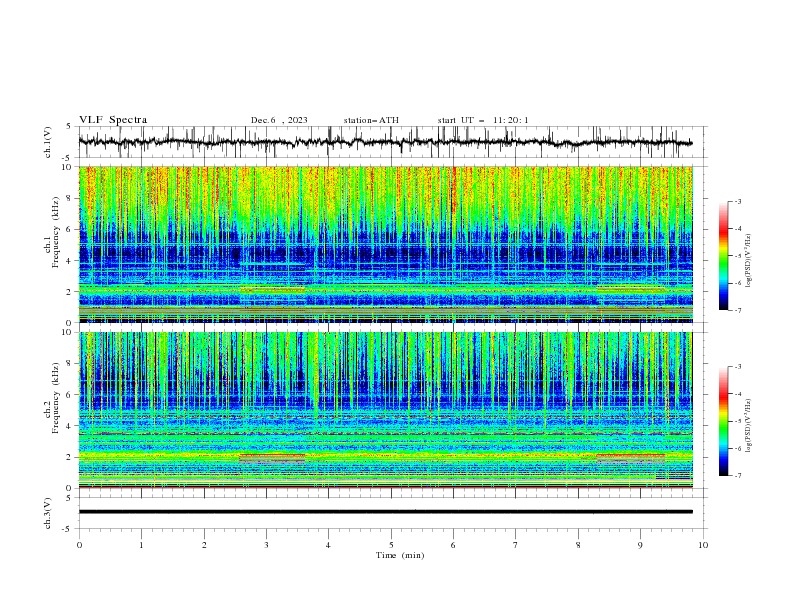
Task: Click the ch.1 voltage waveform trace
Action: [385, 142]
